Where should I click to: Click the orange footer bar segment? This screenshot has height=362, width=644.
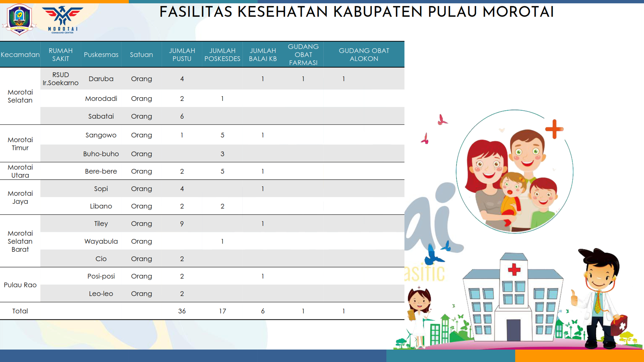pyautogui.click(x=579, y=356)
